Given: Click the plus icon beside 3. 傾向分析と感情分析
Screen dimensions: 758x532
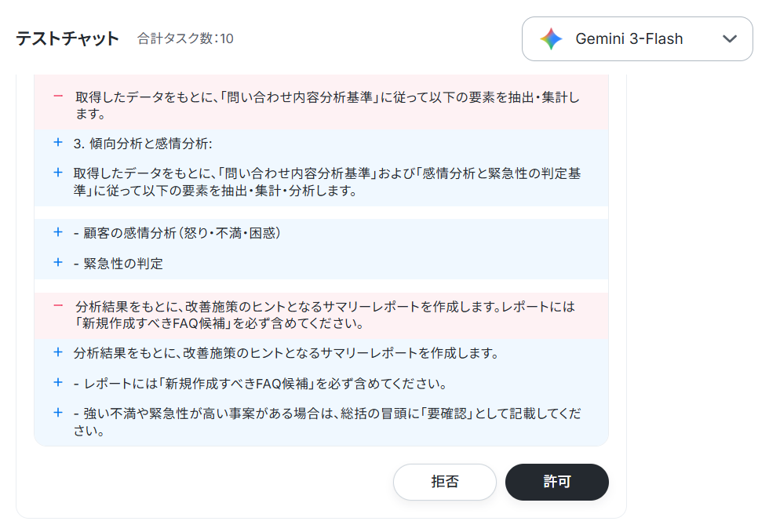Looking at the screenshot, I should (x=58, y=142).
